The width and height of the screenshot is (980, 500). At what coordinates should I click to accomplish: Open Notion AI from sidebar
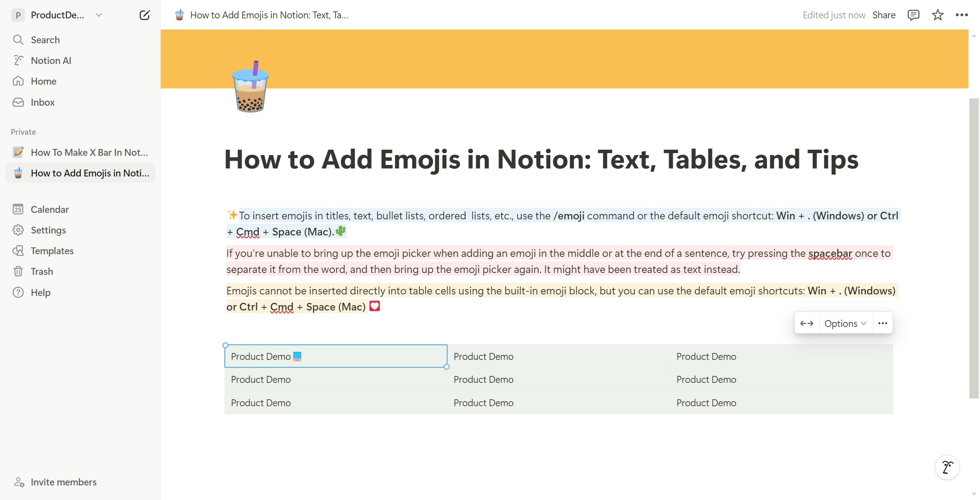(x=18, y=60)
